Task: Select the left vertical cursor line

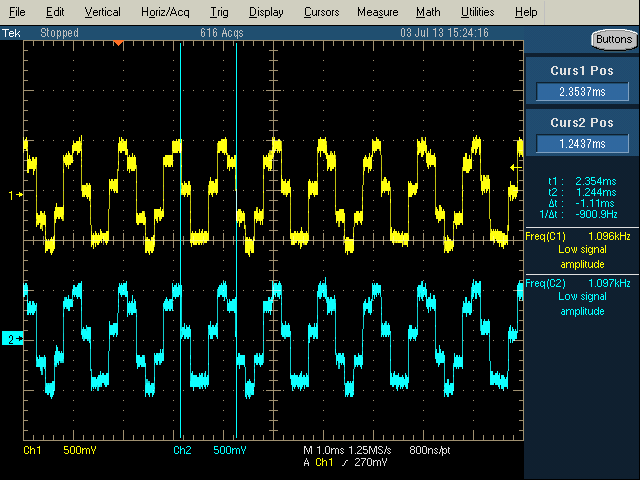Action: (x=180, y=240)
